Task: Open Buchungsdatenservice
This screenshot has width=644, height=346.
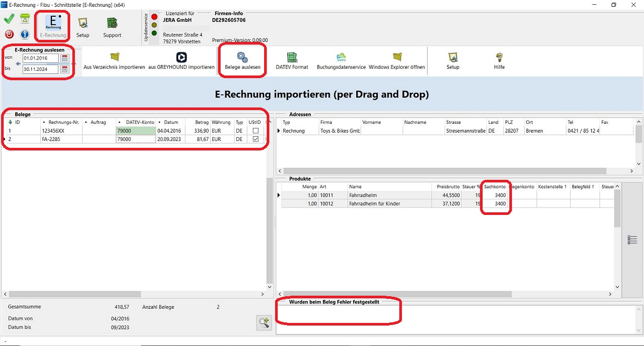Action: click(341, 61)
